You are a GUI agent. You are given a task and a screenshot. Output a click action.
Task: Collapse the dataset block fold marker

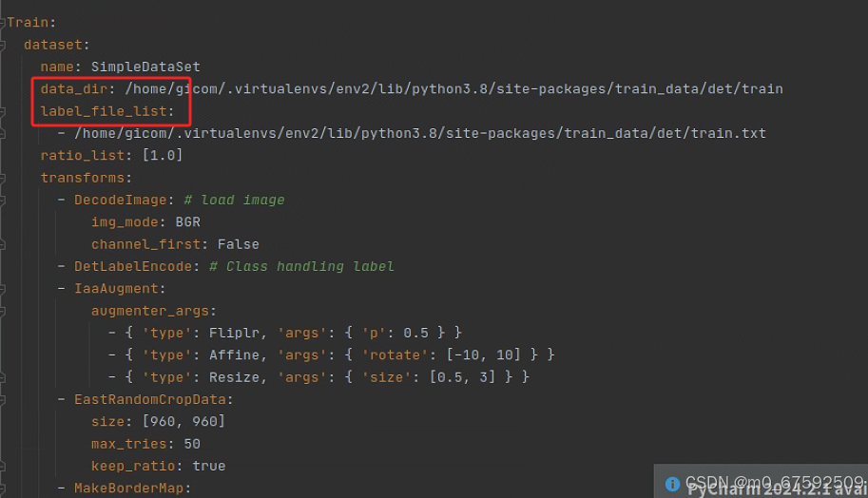coord(2,45)
